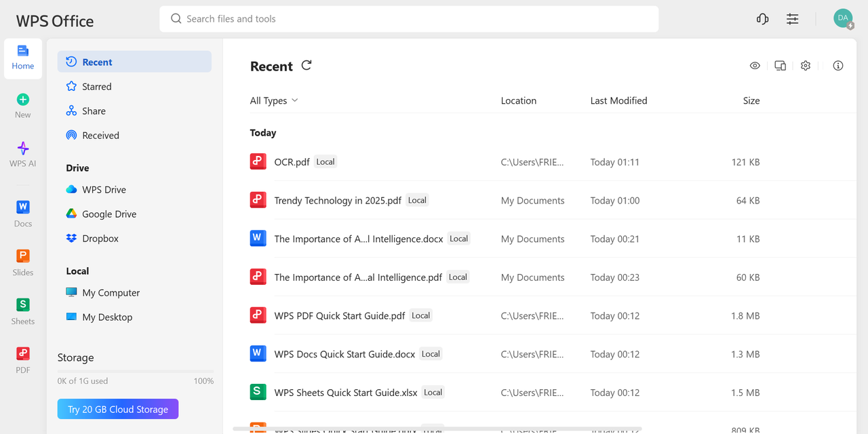This screenshot has width=868, height=434.
Task: Click the search magnifier icon
Action: tap(176, 19)
